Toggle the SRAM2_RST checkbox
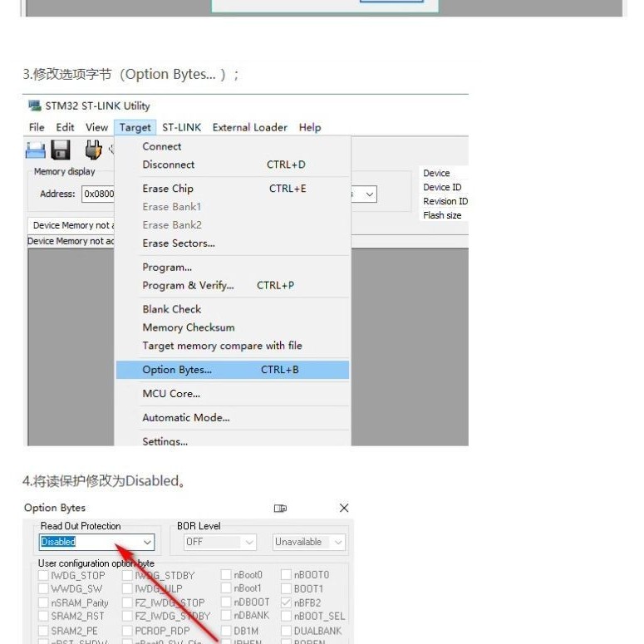The width and height of the screenshot is (644, 644). pyautogui.click(x=43, y=616)
